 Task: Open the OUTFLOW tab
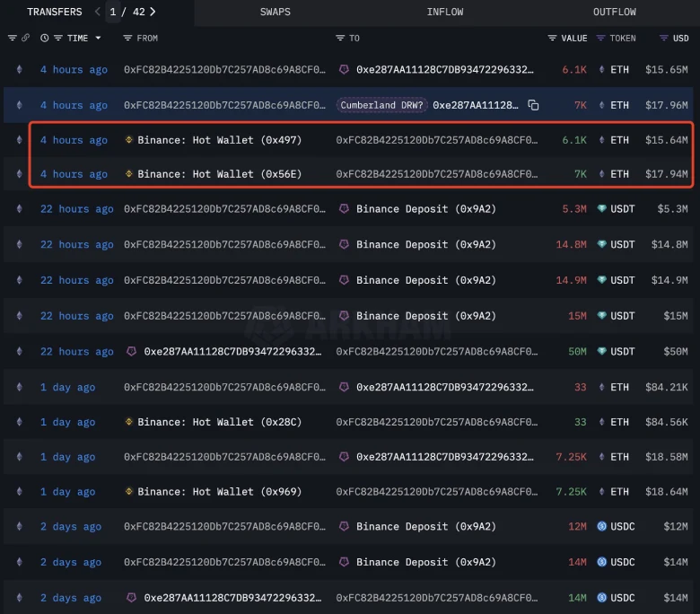coord(614,12)
